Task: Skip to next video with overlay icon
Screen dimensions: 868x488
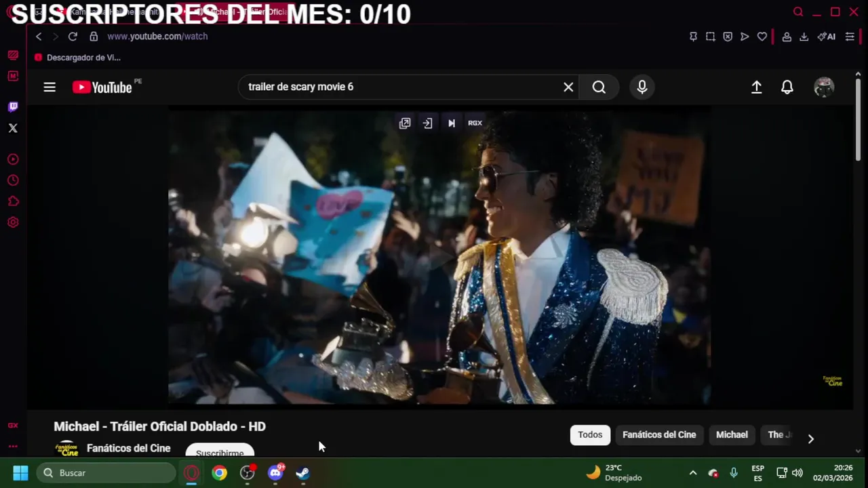Action: click(452, 123)
